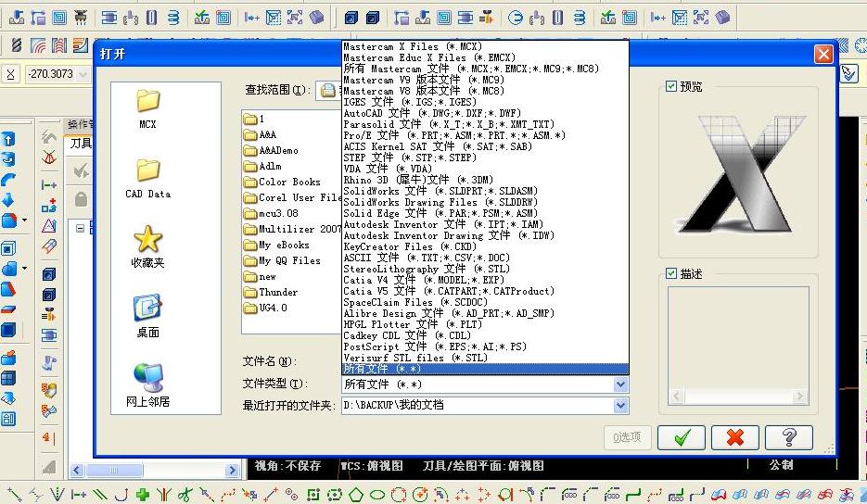Select the Color Books folder

(283, 182)
